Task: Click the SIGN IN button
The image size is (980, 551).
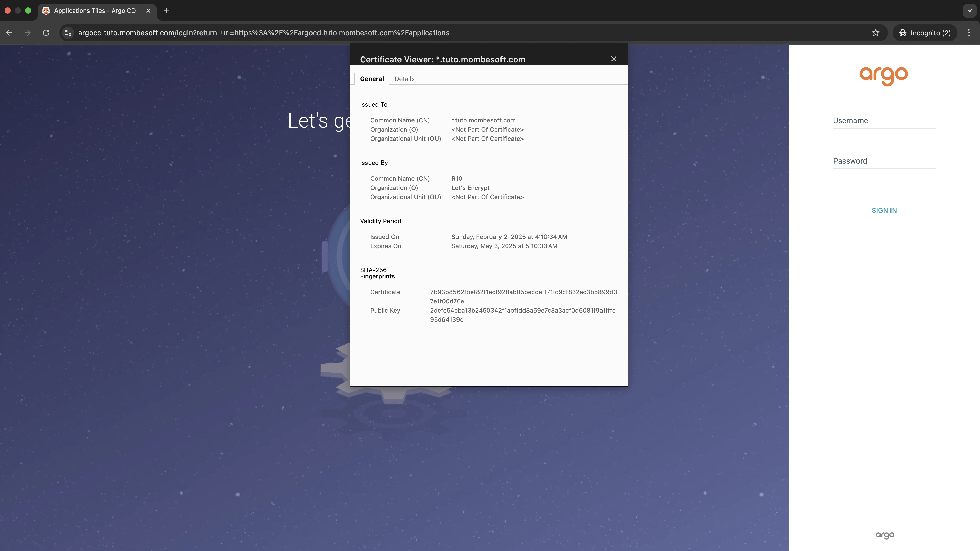Action: point(884,210)
